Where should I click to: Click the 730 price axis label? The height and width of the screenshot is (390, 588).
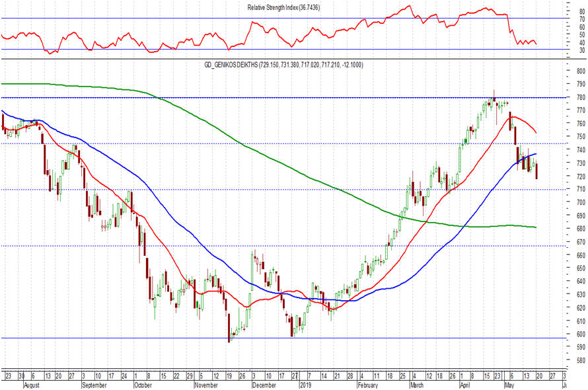581,163
